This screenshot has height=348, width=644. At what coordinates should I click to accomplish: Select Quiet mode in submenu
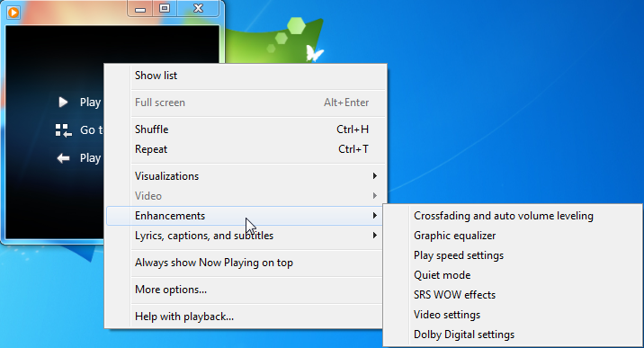coord(513,275)
